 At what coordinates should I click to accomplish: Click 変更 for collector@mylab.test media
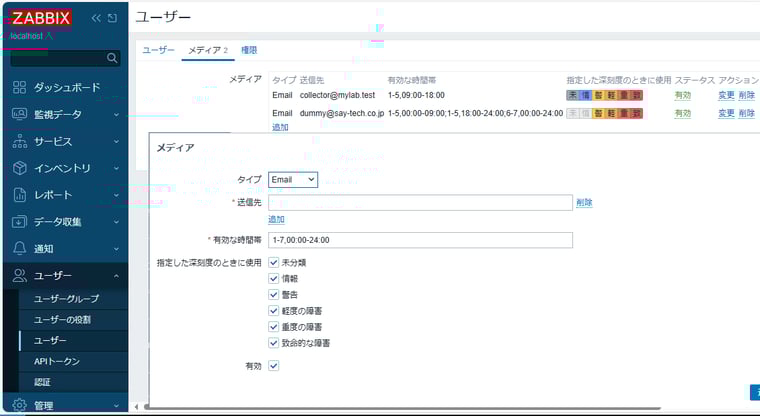726,96
